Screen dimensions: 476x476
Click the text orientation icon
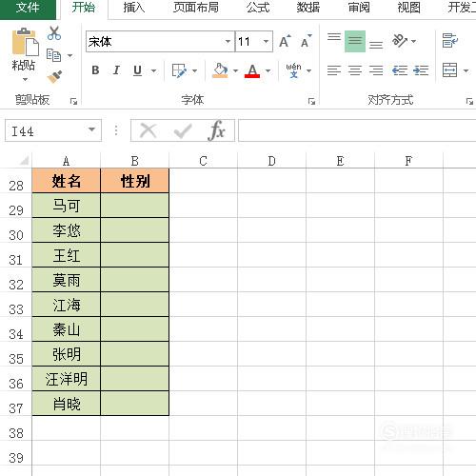tap(400, 41)
